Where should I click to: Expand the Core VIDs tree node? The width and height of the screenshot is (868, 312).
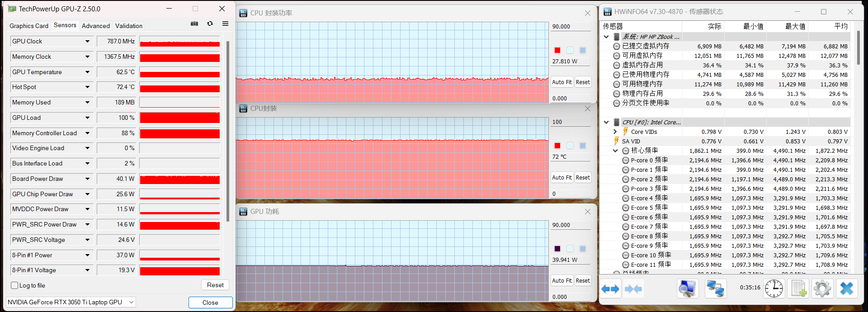(x=615, y=132)
